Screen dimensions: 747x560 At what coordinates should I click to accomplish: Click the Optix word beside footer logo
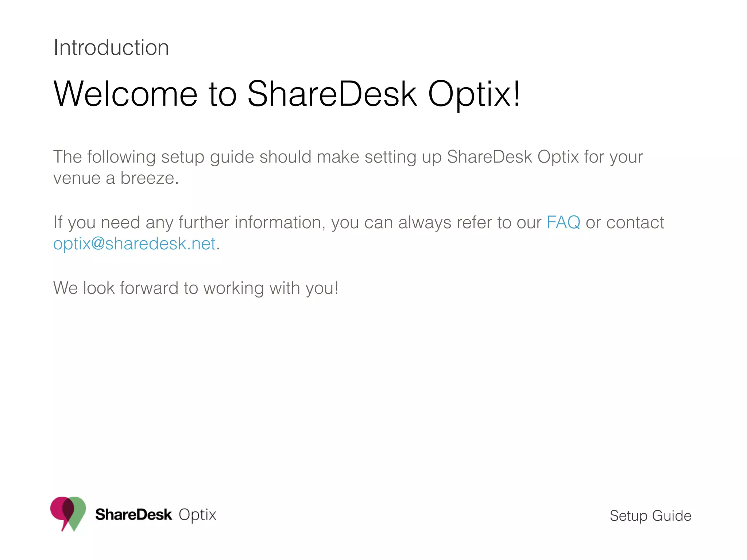[197, 516]
